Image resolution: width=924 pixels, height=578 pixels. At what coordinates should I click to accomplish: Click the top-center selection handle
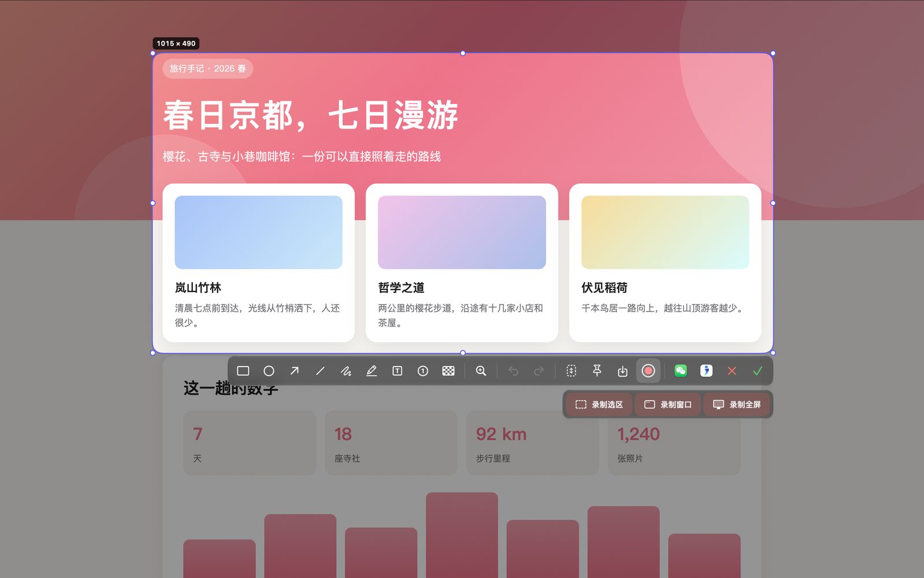(x=463, y=53)
